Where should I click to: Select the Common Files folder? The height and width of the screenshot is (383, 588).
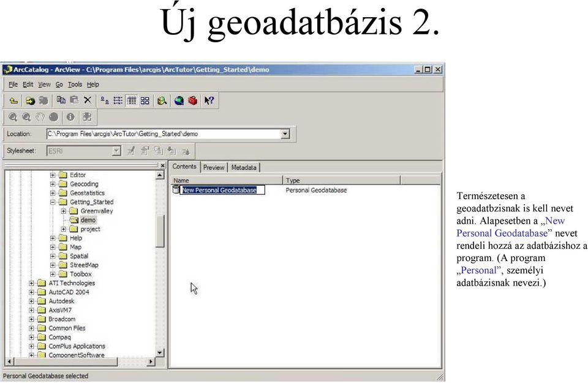(67, 328)
